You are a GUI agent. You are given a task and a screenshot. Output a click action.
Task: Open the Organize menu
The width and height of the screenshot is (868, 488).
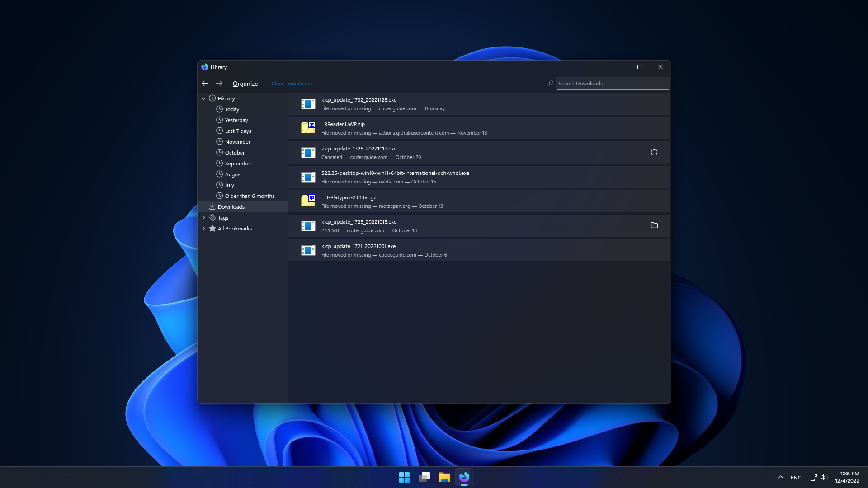tap(245, 84)
